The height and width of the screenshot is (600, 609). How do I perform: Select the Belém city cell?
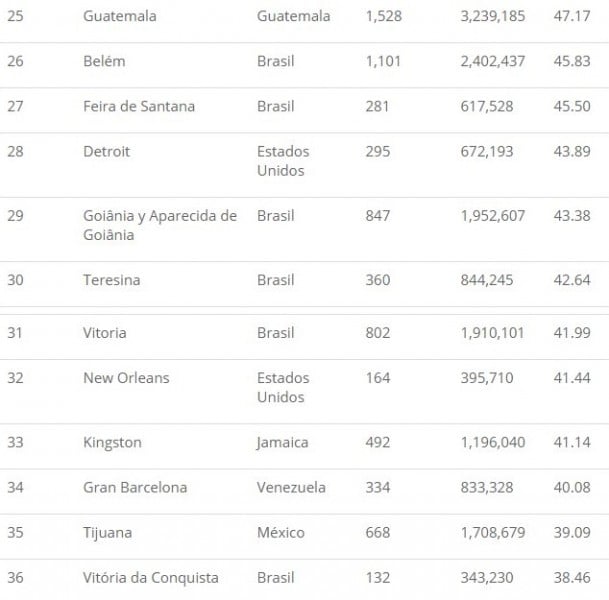point(105,62)
